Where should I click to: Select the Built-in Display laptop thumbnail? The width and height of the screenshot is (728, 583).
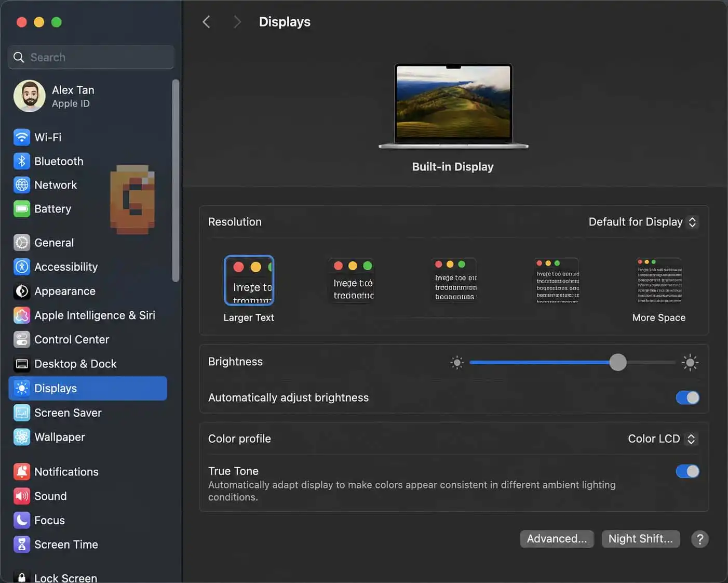pos(453,106)
